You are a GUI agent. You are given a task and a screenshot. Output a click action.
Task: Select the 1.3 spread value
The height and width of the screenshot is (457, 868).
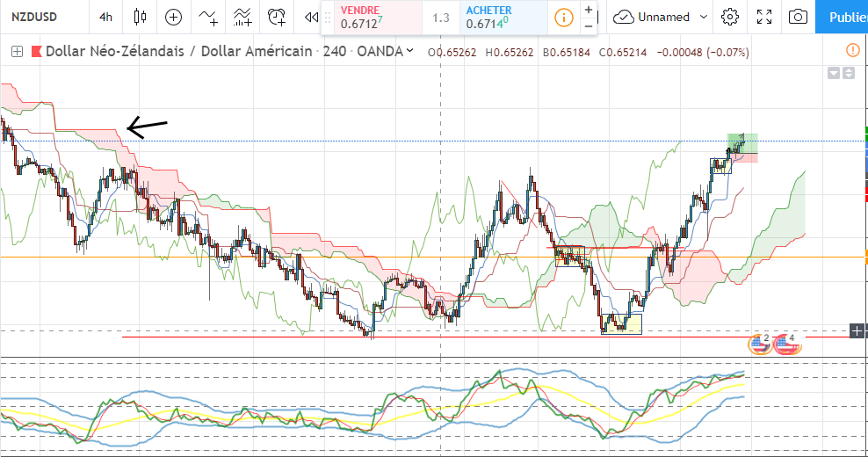tap(441, 18)
